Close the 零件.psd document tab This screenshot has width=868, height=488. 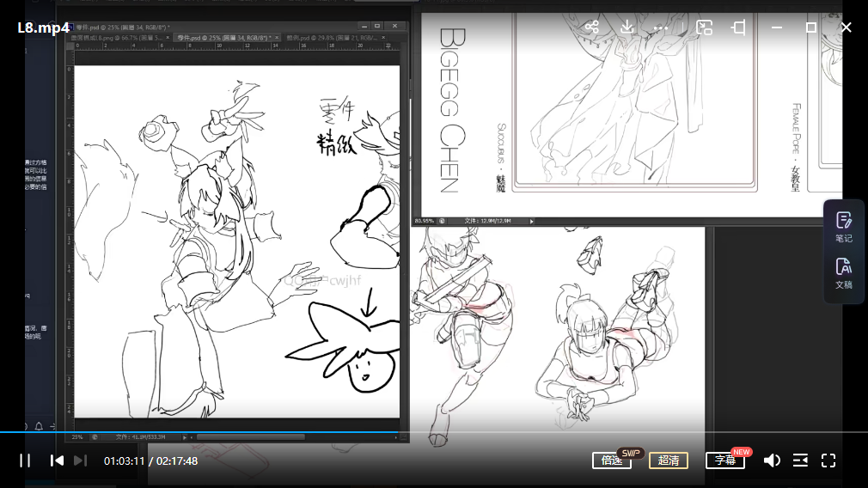[277, 38]
